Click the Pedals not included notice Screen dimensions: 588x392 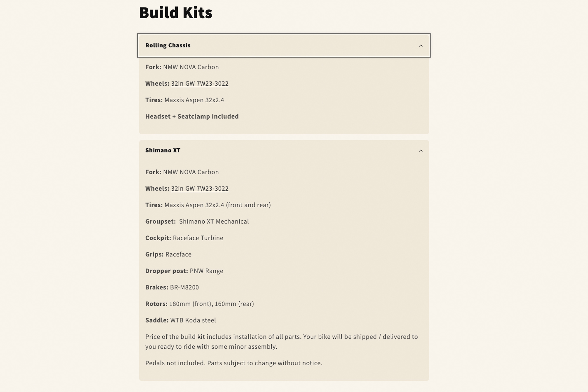234,363
